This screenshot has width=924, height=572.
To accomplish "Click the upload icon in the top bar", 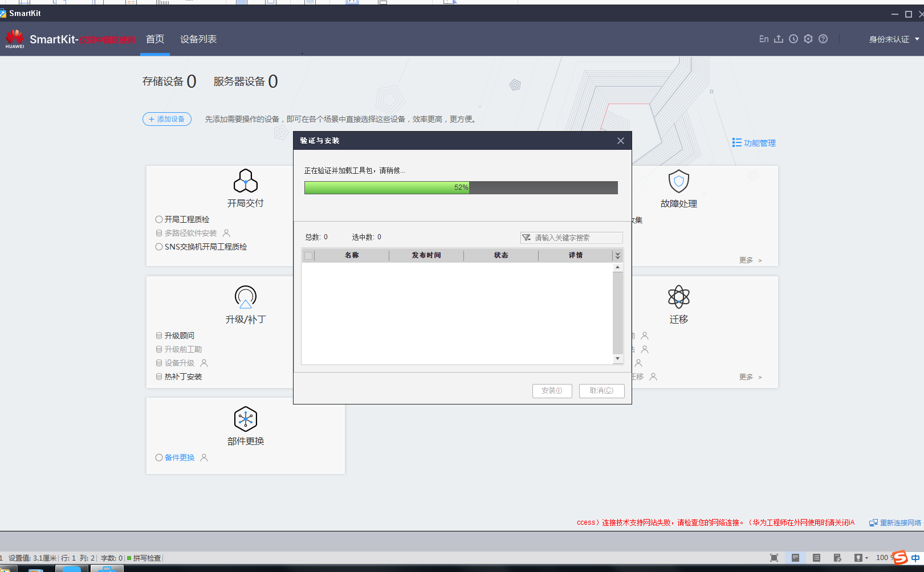I will click(x=779, y=39).
